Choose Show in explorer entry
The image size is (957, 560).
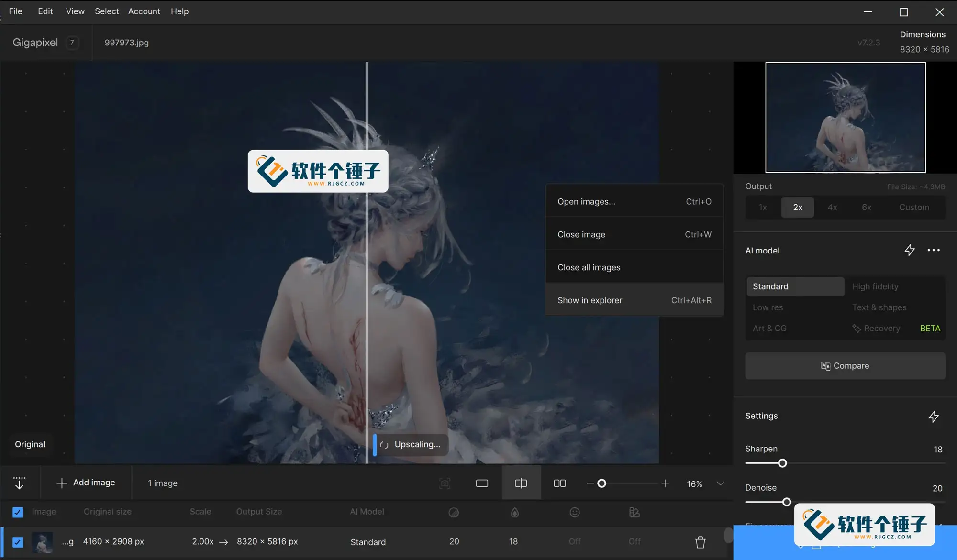pyautogui.click(x=634, y=300)
